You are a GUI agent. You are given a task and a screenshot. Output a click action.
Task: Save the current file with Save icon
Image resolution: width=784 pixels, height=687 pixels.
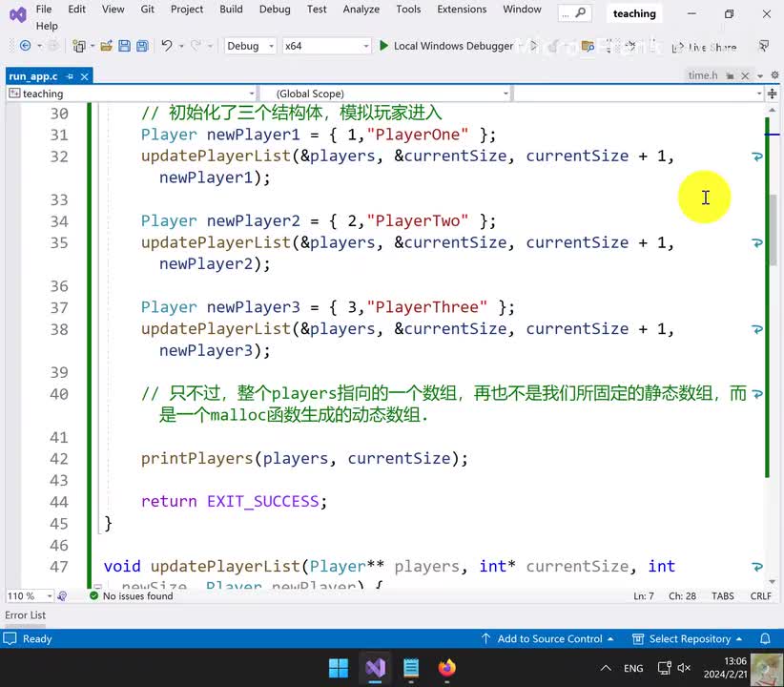pos(124,46)
